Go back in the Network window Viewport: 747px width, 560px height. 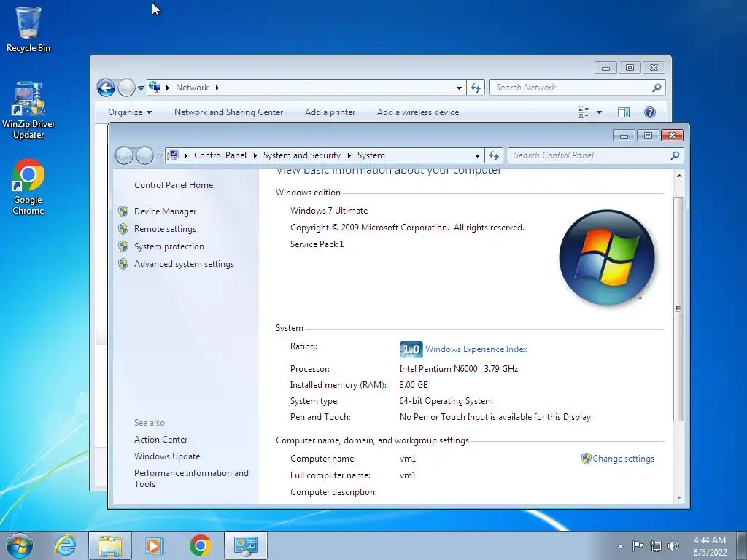point(106,87)
